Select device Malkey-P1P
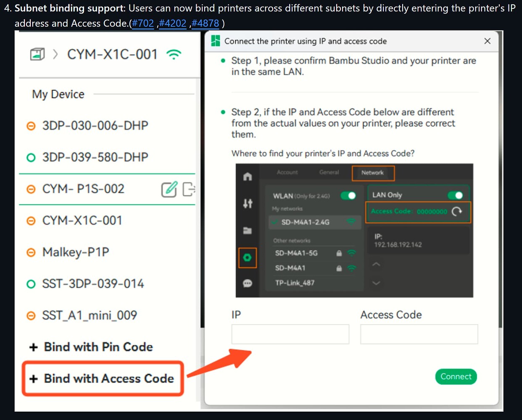The image size is (522, 420). (x=76, y=252)
